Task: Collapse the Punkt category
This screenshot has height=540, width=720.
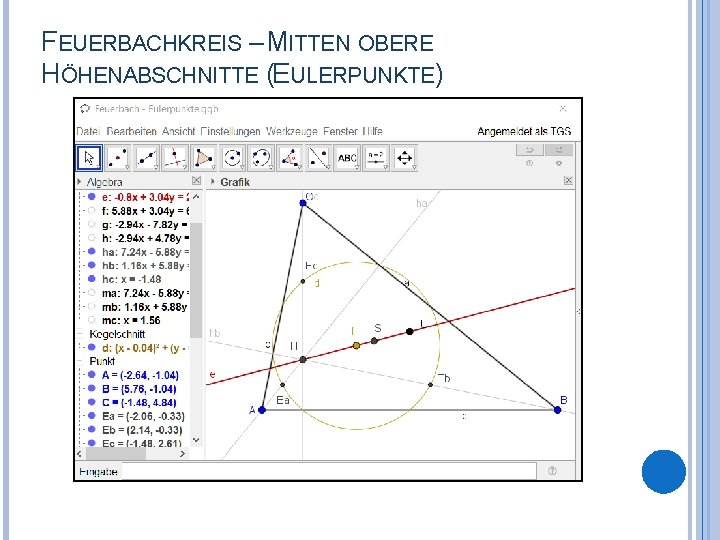Action: point(80,361)
